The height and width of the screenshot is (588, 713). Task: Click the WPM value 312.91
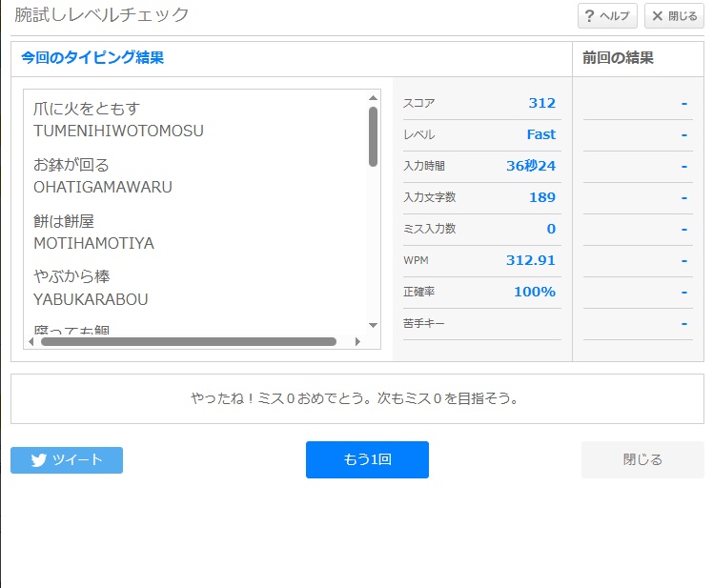[531, 260]
